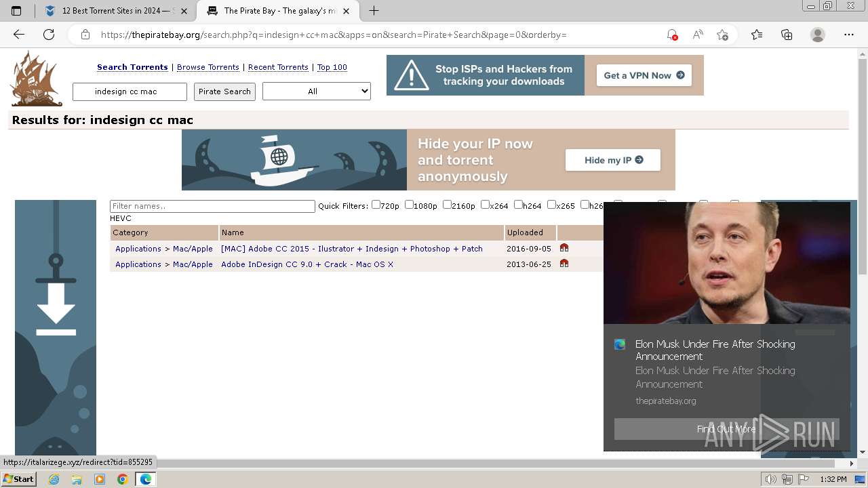Viewport: 868px width, 488px height.
Task: Click the Pirate Search button
Action: [224, 91]
